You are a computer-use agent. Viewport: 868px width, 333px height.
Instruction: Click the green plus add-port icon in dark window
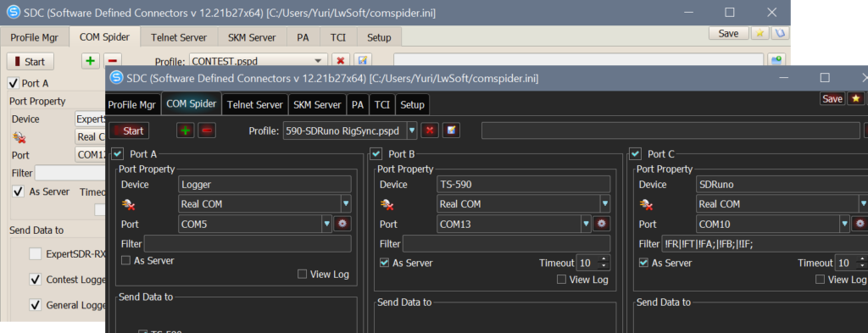coord(186,130)
